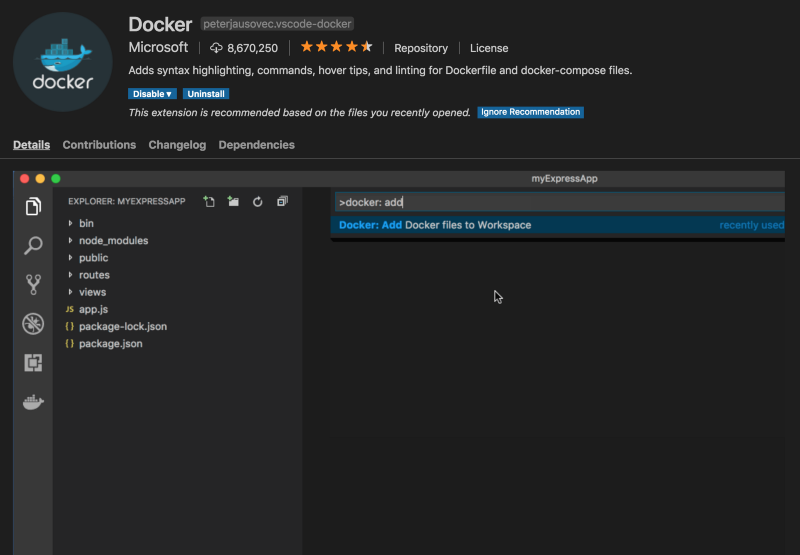800x555 pixels.
Task: Click Collapse All icon in Explorer header
Action: (x=282, y=201)
